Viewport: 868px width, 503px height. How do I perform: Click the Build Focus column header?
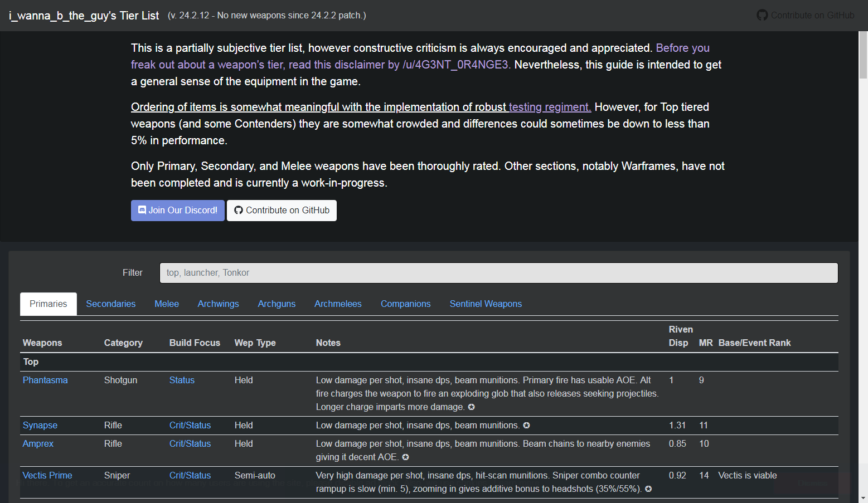click(x=195, y=343)
